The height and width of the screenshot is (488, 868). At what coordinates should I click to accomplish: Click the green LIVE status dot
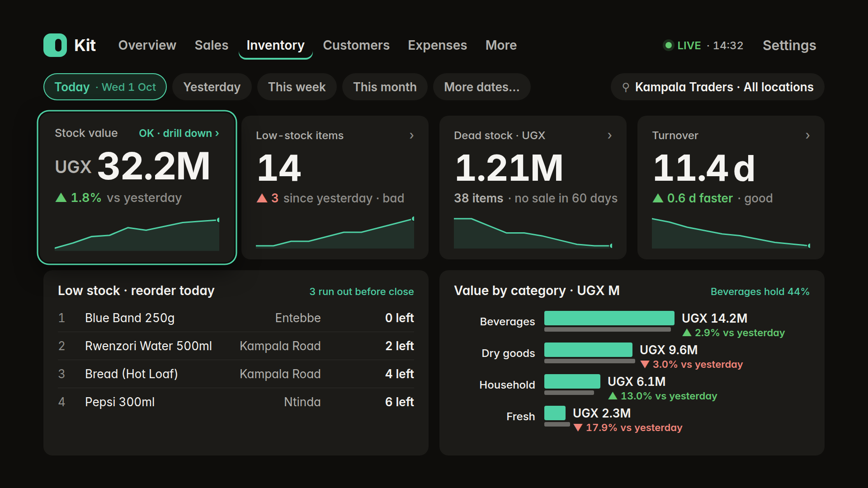[x=668, y=45]
